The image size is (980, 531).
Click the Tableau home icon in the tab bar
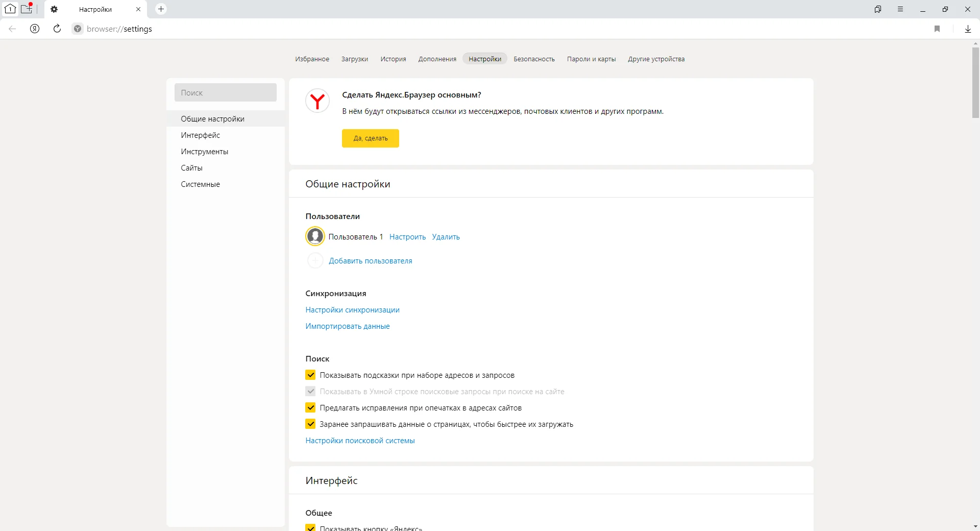(x=10, y=9)
